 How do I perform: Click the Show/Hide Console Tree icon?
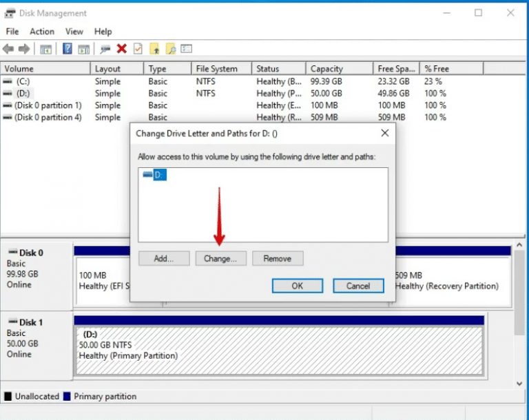[x=46, y=49]
